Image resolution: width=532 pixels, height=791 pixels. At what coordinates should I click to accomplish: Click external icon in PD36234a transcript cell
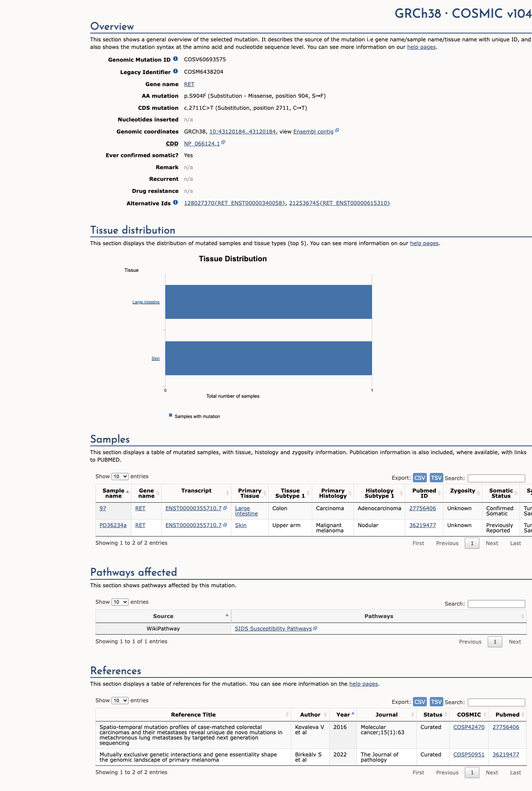pyautogui.click(x=225, y=525)
